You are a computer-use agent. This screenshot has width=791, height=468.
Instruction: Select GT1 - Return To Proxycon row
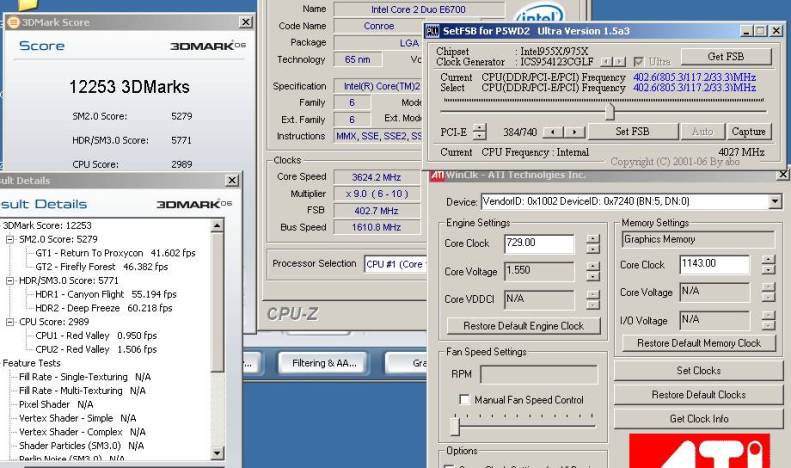pos(116,253)
